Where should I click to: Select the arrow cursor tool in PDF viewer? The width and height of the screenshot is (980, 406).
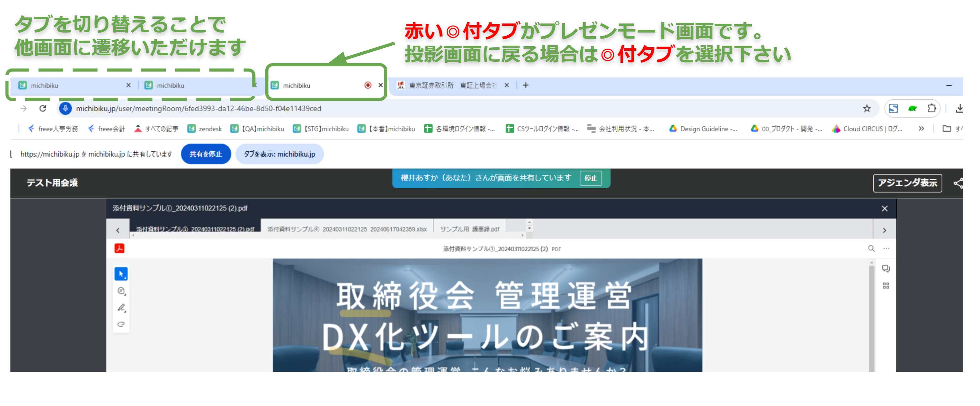(121, 273)
